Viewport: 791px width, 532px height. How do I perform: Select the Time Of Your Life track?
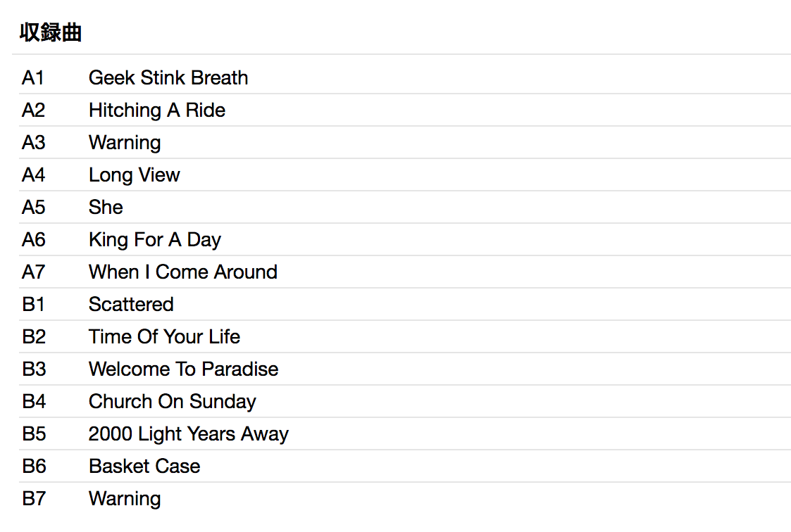tap(164, 336)
